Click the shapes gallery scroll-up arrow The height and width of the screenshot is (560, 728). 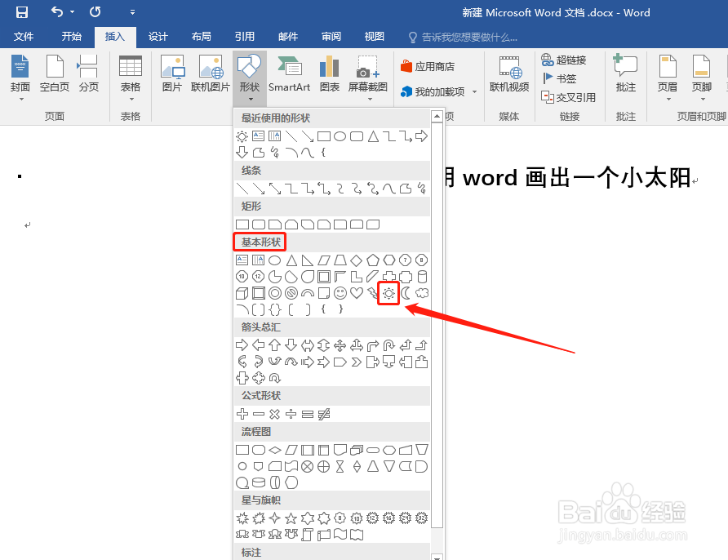[x=437, y=116]
